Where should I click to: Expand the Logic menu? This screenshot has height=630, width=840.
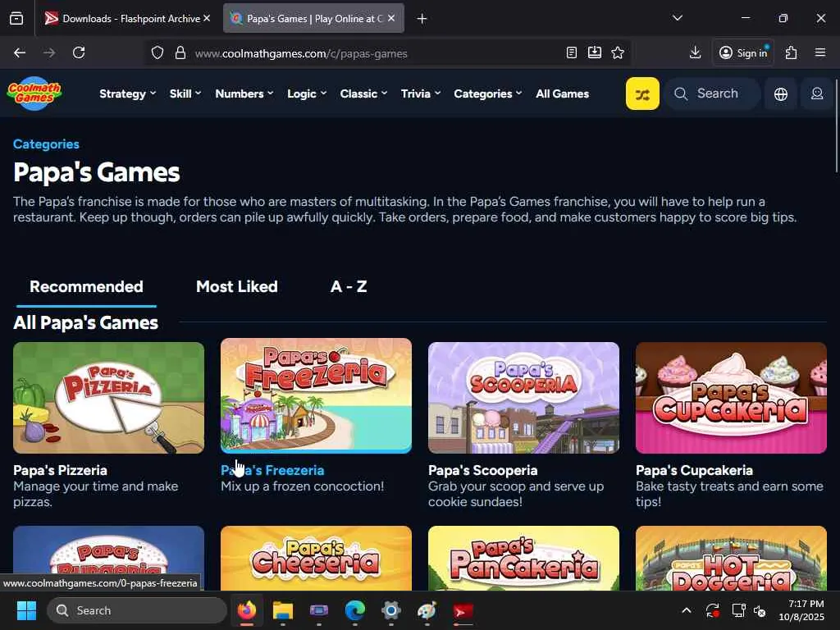pos(307,94)
